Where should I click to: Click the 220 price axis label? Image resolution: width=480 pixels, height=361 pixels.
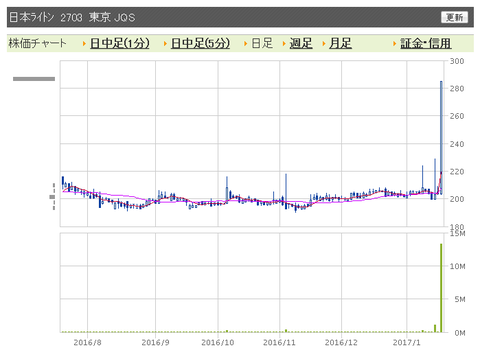[457, 172]
